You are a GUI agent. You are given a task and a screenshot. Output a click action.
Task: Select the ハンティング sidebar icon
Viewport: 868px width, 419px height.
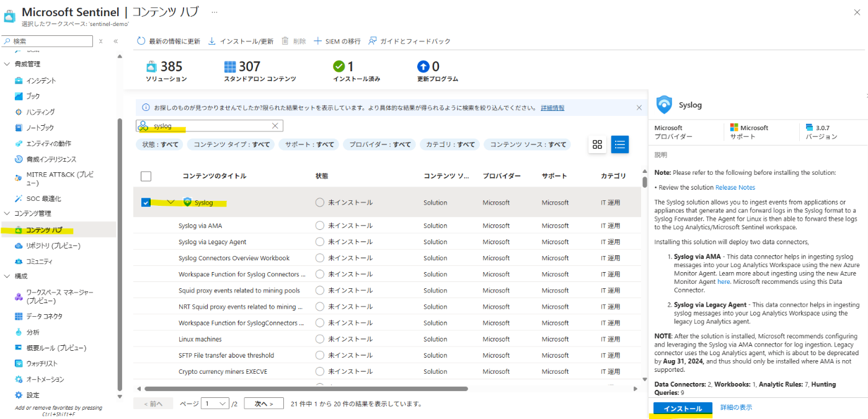click(19, 112)
